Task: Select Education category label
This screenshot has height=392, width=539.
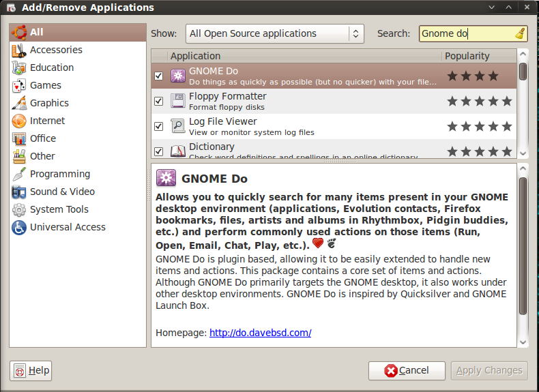Action: (52, 67)
